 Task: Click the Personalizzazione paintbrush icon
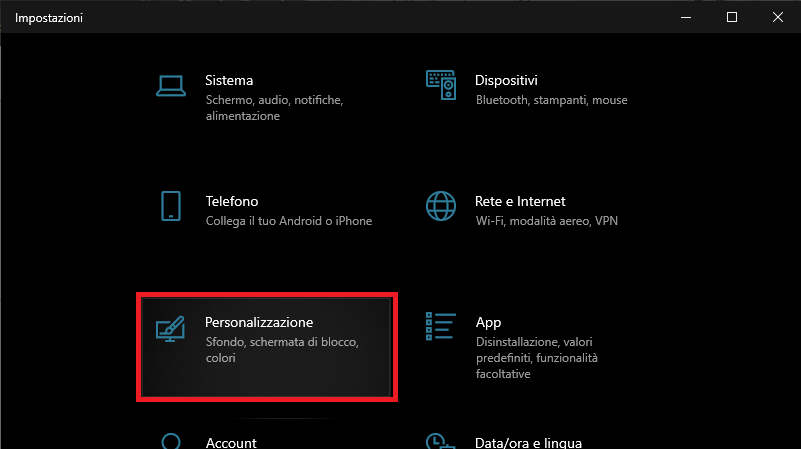tap(170, 329)
